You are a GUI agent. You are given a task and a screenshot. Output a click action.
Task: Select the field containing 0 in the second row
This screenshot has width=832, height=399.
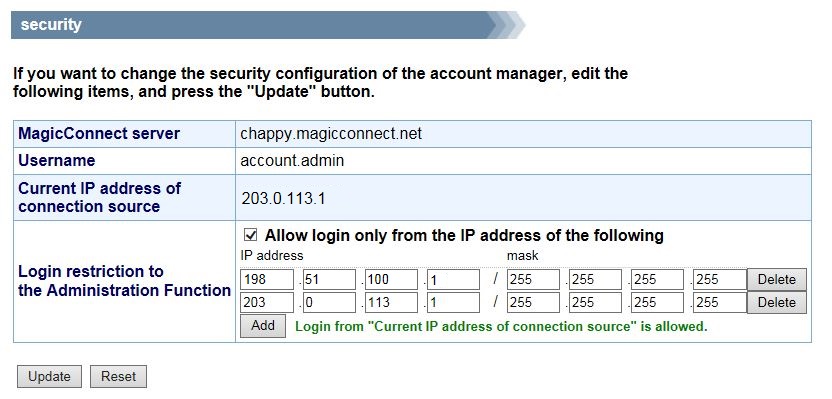point(329,302)
